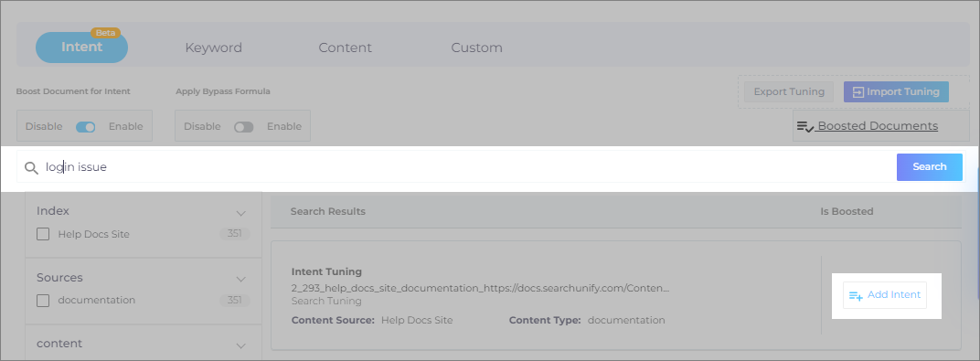The width and height of the screenshot is (980, 361).
Task: Click the Beta badge on Intent tab
Action: tap(105, 33)
